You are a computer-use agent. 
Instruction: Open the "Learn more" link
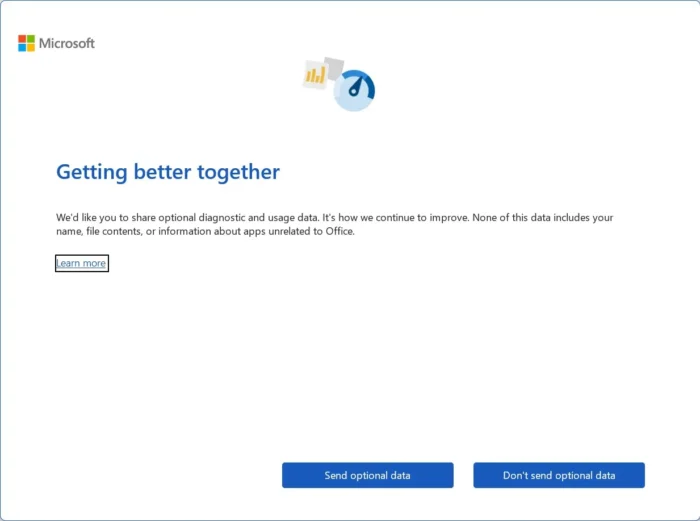pyautogui.click(x=81, y=263)
